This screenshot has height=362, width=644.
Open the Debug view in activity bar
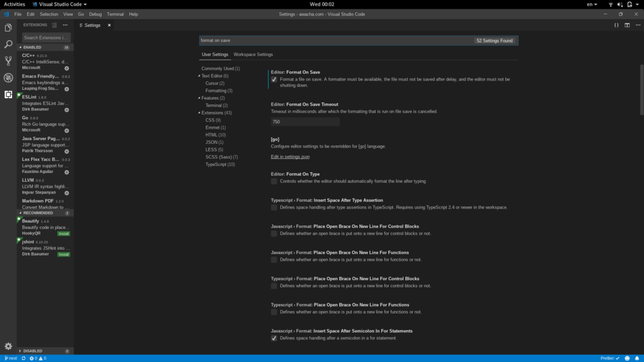click(x=8, y=77)
